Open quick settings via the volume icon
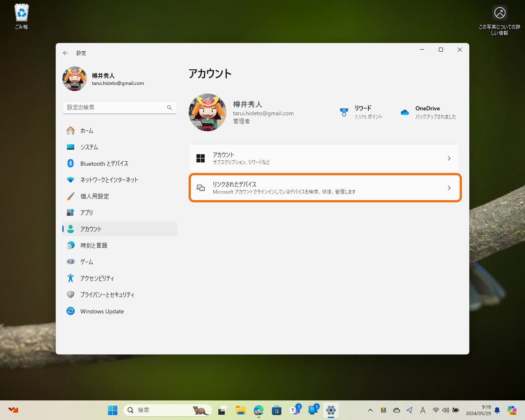This screenshot has height=420, width=525. pos(446,410)
